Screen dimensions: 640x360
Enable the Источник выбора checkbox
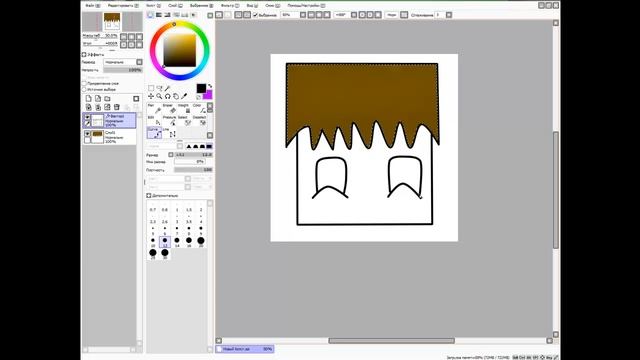pyautogui.click(x=84, y=89)
